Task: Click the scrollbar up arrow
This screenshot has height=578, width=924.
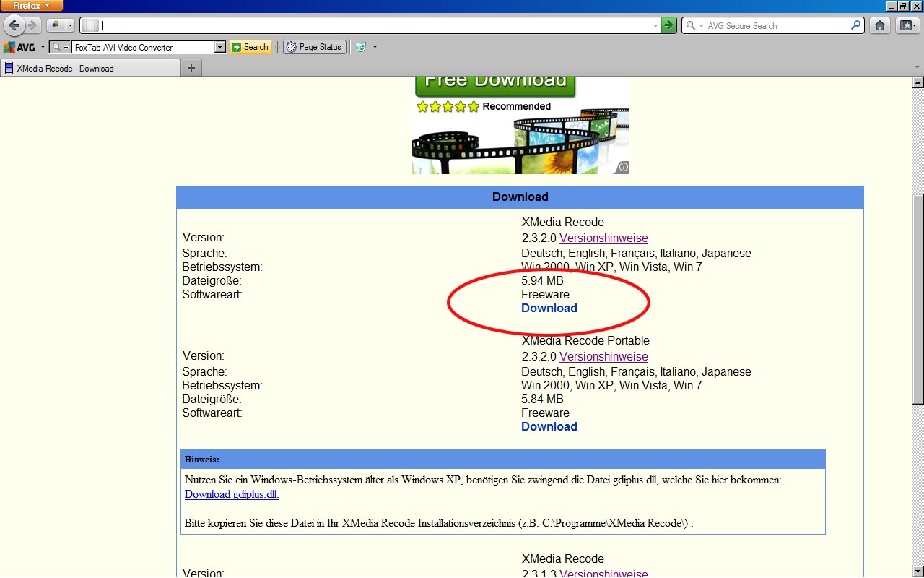Action: 918,82
